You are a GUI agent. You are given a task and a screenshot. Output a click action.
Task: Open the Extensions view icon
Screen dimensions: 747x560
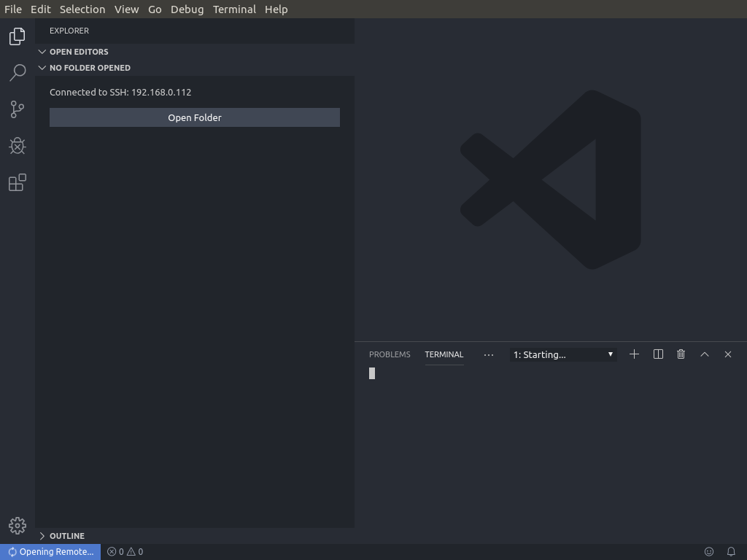[18, 182]
